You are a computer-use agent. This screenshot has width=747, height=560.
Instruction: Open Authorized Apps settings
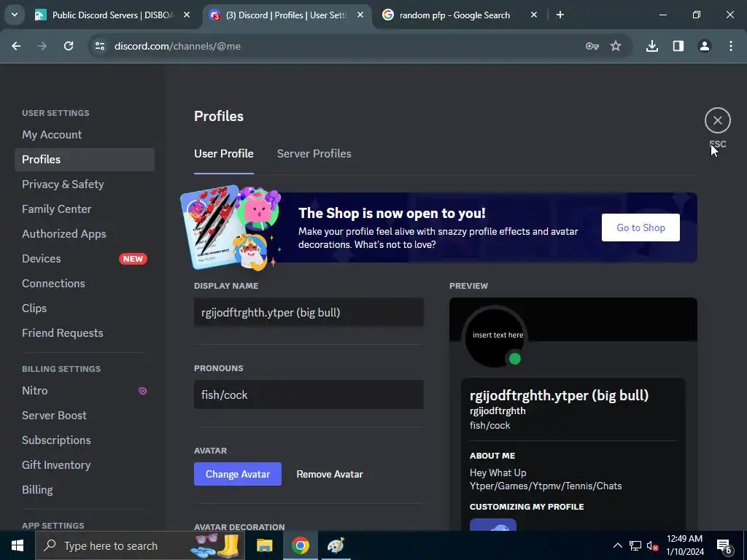tap(85, 234)
